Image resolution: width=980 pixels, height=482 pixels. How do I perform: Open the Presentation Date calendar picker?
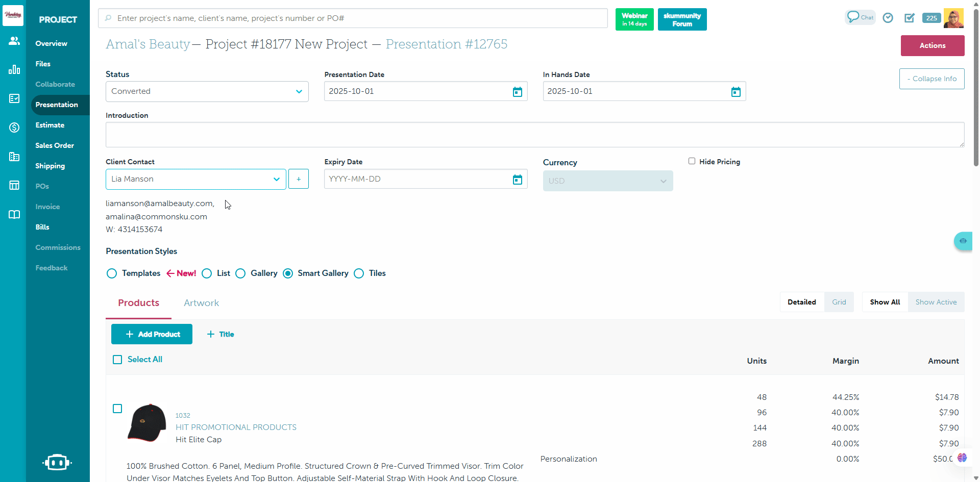click(x=517, y=92)
